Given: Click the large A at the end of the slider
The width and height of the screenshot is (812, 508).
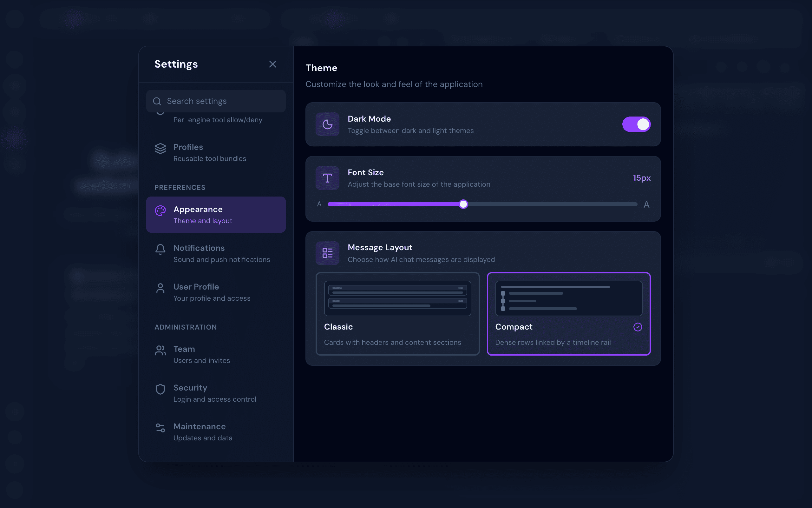Looking at the screenshot, I should click(x=646, y=204).
